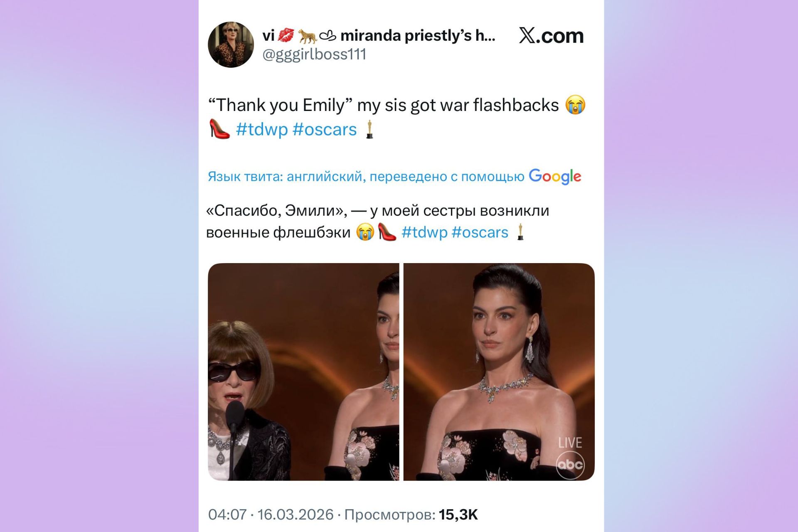The image size is (798, 532).
Task: Click the 'vi miranda priestly's h...' display name
Action: tap(379, 36)
